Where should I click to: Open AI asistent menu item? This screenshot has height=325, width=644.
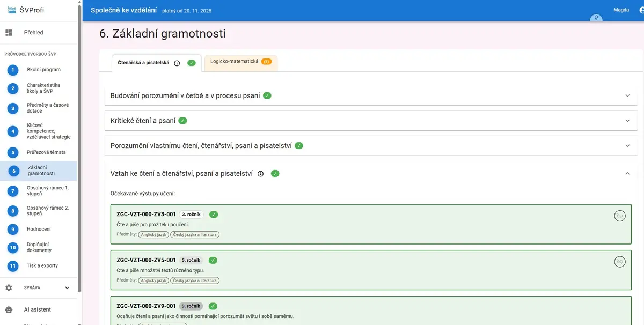click(x=38, y=309)
